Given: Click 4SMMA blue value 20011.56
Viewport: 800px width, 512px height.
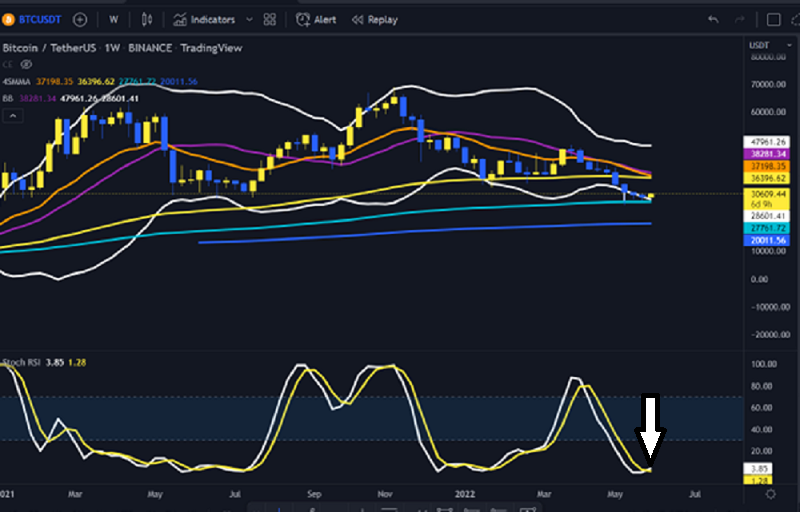Looking at the screenshot, I should pyautogui.click(x=179, y=82).
